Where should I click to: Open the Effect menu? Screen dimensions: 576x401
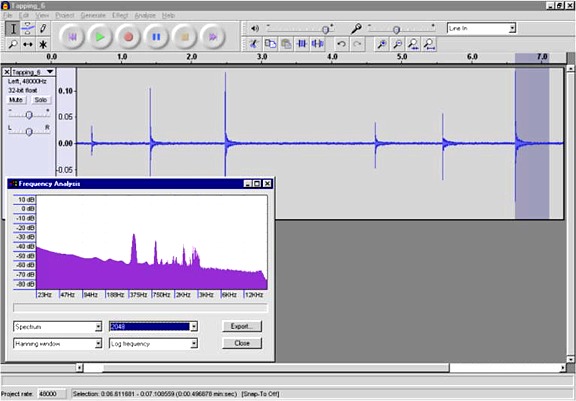(x=120, y=15)
